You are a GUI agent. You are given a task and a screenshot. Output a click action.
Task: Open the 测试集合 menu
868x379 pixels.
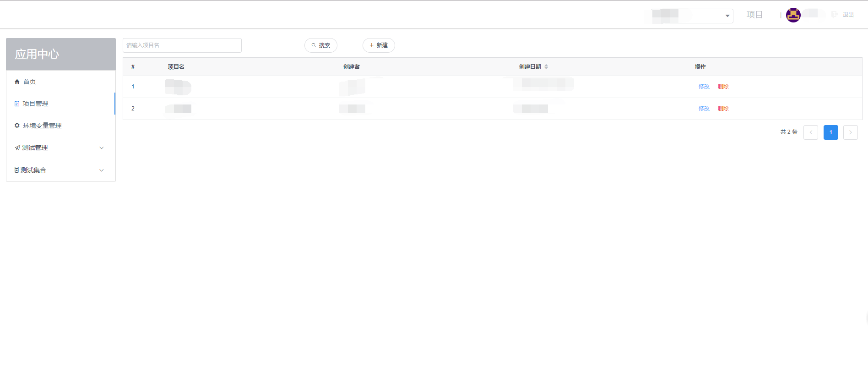tap(60, 170)
